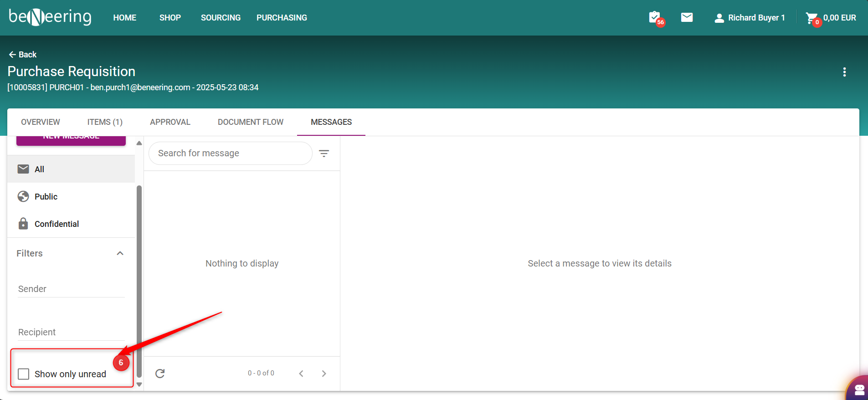Open the approval tasks icon with 56 badge
Image resolution: width=868 pixels, height=400 pixels.
click(655, 18)
